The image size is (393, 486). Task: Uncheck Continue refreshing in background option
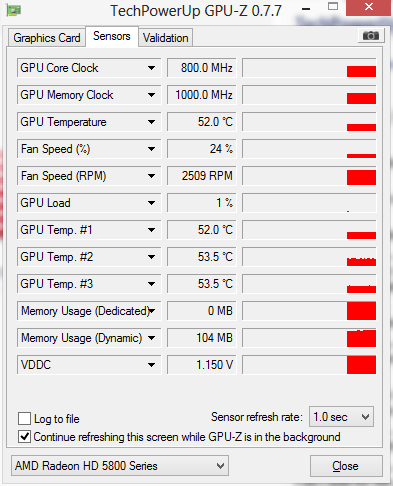[24, 436]
